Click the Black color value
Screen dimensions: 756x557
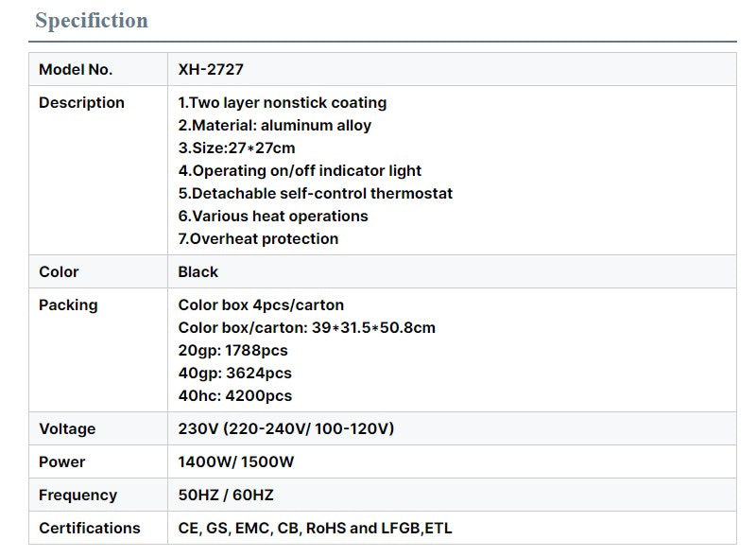click(198, 271)
